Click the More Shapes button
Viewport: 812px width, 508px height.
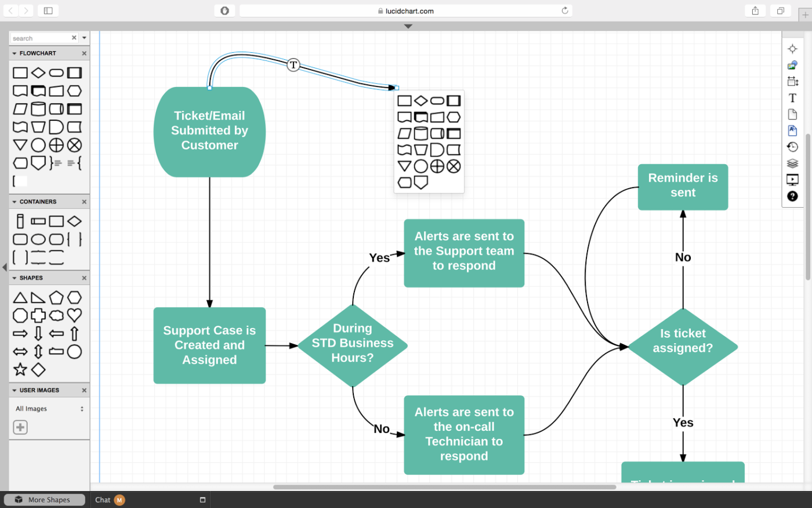coord(45,500)
